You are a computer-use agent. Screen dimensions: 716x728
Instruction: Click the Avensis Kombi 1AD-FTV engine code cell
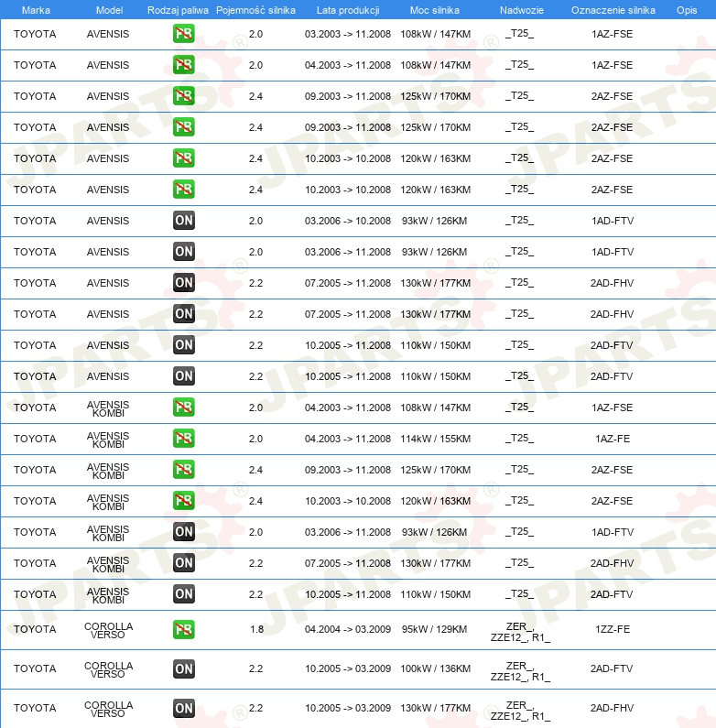[x=613, y=532]
